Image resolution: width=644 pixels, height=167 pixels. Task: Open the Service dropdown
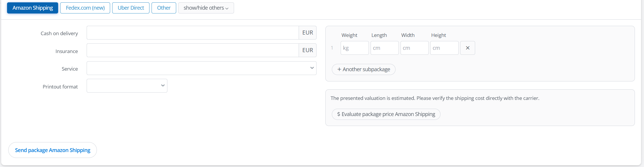[201, 68]
